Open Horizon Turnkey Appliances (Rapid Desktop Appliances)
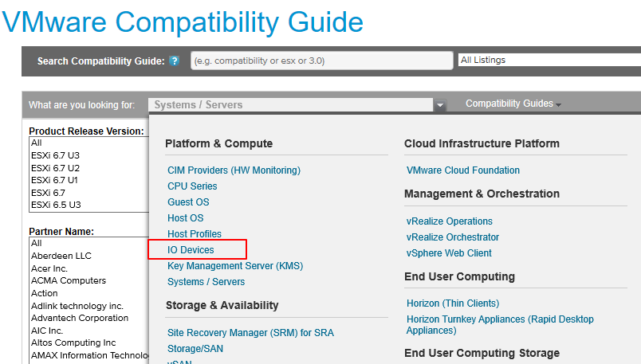 click(x=500, y=325)
